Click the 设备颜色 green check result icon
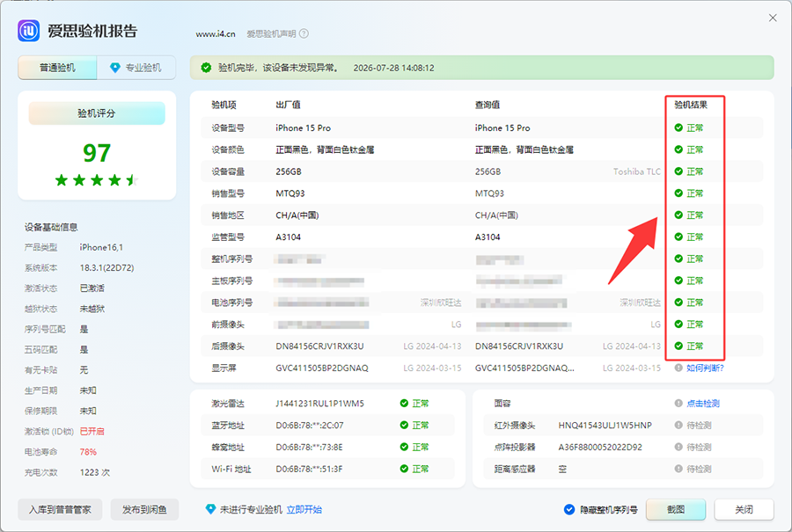The image size is (792, 532). pyautogui.click(x=678, y=149)
